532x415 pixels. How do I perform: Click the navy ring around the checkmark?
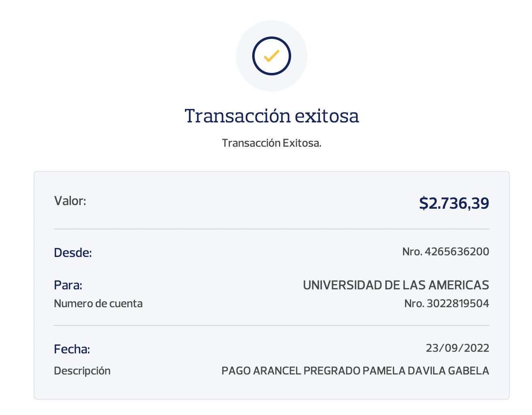coord(272,38)
